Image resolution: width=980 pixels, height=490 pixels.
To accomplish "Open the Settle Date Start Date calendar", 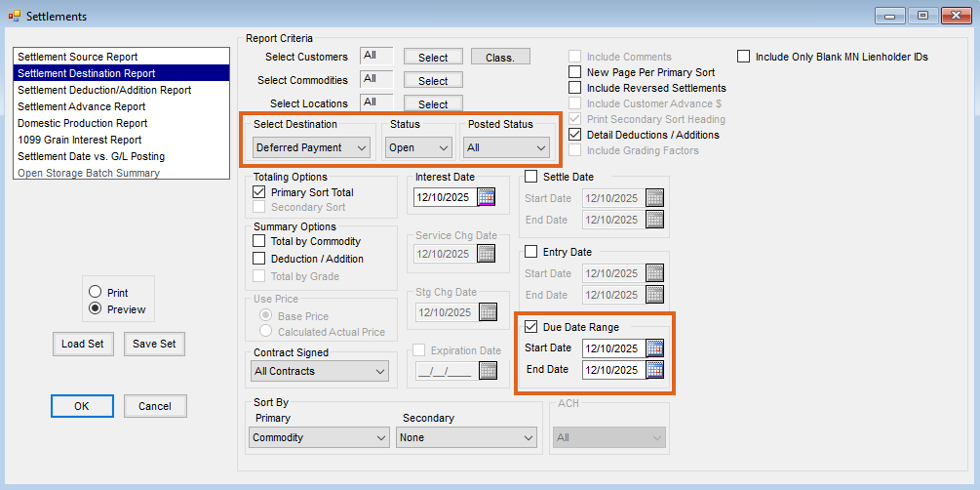I will [x=654, y=198].
